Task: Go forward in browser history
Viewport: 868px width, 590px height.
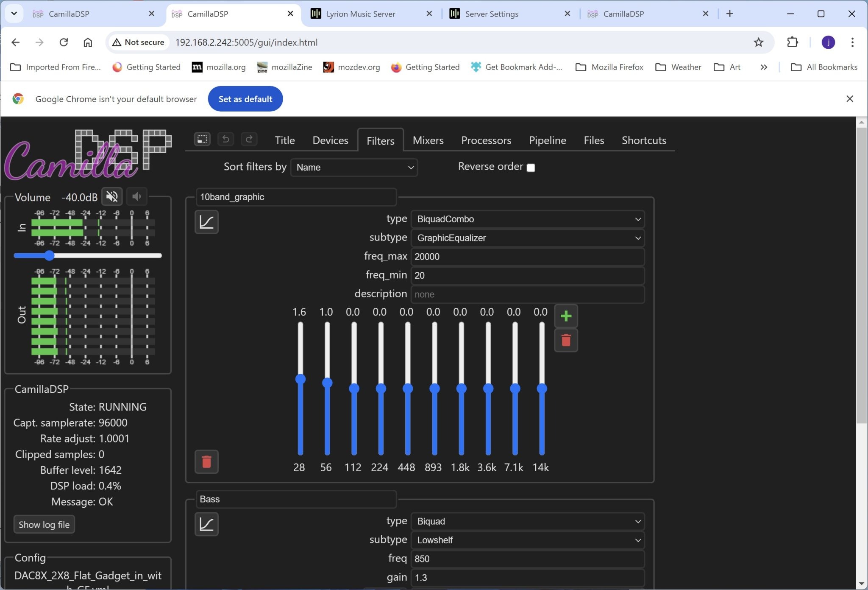Action: (39, 42)
